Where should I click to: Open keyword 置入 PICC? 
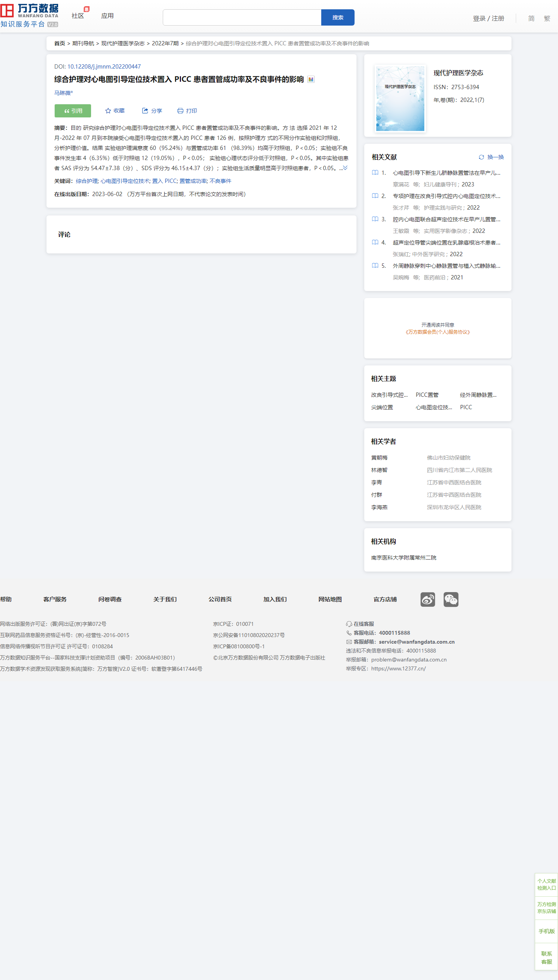(165, 181)
